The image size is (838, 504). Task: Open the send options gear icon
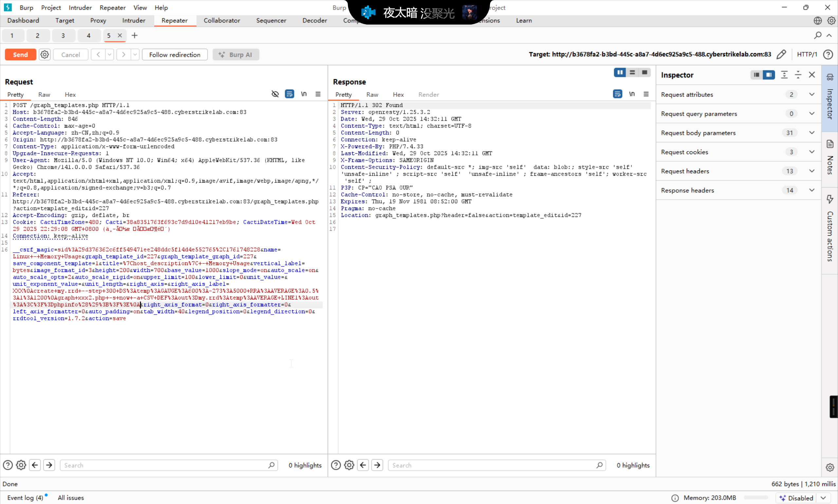(x=45, y=54)
